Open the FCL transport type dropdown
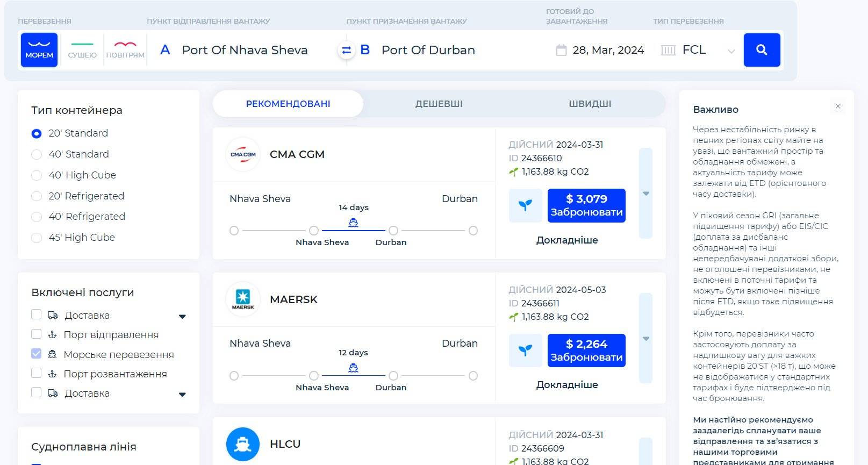This screenshot has height=465, width=868. click(x=731, y=51)
